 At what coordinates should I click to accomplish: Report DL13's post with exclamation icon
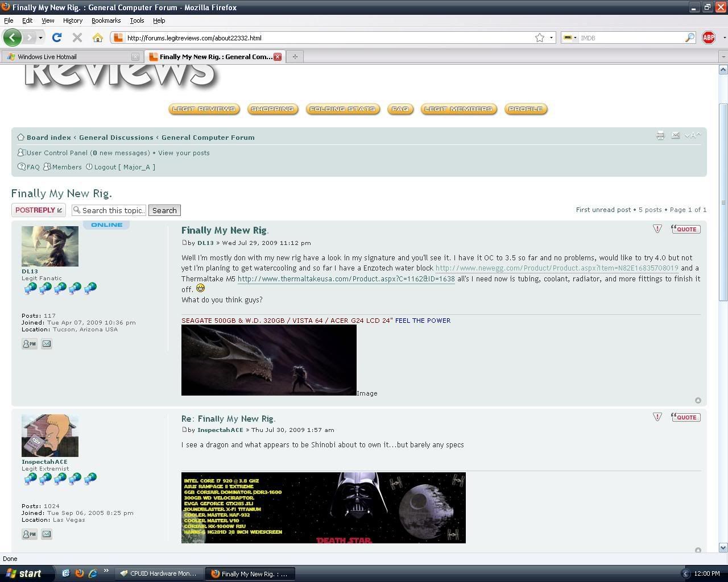(657, 228)
